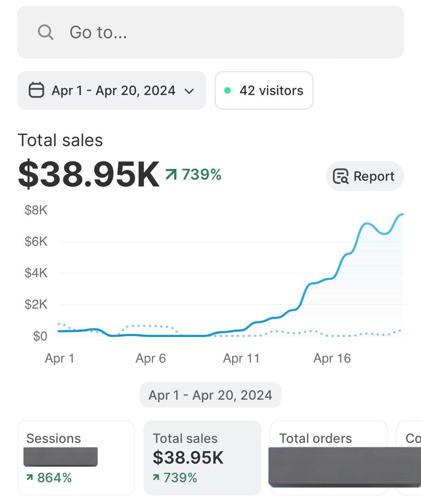Click the chart peak near Apr 20
Viewport: 421px width, 504px height.
click(x=401, y=215)
